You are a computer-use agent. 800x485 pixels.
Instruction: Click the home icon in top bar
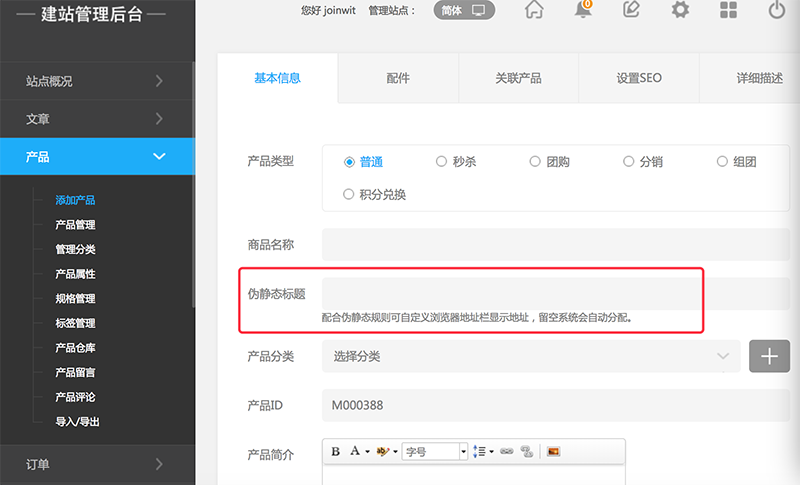coord(534,11)
